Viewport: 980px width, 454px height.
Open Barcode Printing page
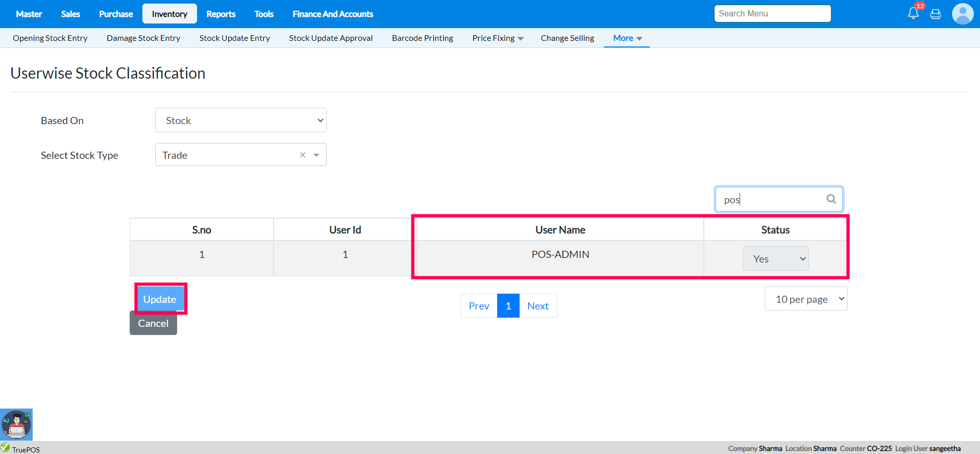coord(422,38)
